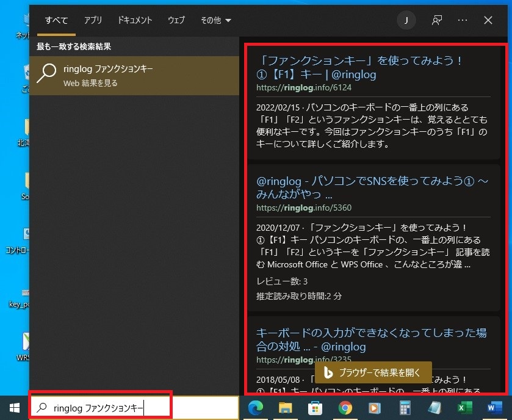The width and height of the screenshot is (512, 420).
Task: Click 推定読み取り時間:2 分 text
Action: tap(299, 296)
